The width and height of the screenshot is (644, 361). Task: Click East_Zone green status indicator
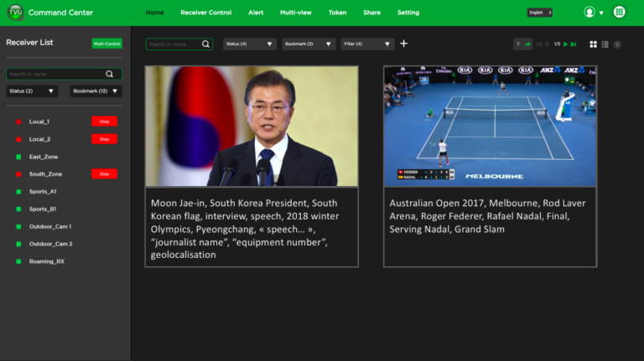pyautogui.click(x=18, y=157)
